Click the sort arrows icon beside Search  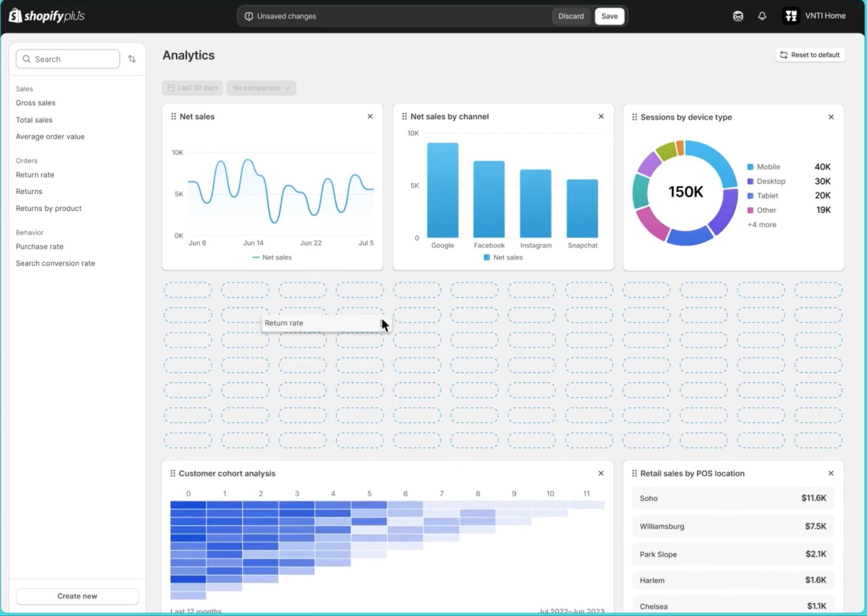point(132,59)
